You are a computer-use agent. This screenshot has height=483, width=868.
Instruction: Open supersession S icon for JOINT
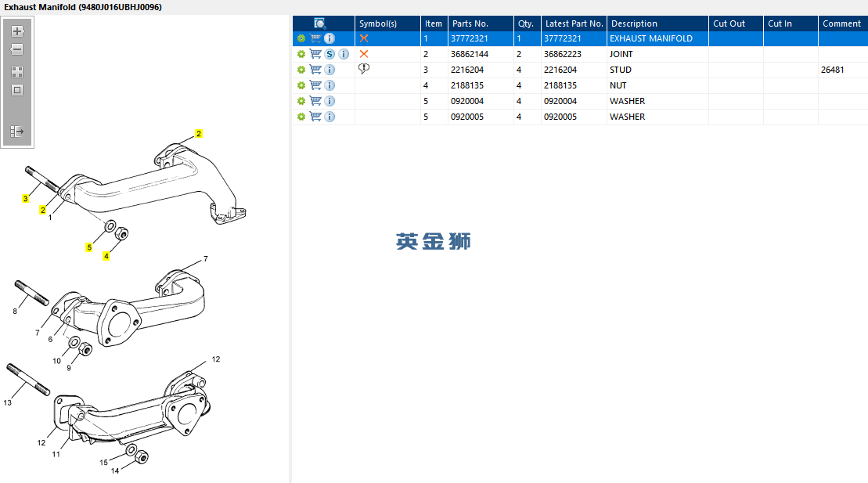[x=330, y=54]
